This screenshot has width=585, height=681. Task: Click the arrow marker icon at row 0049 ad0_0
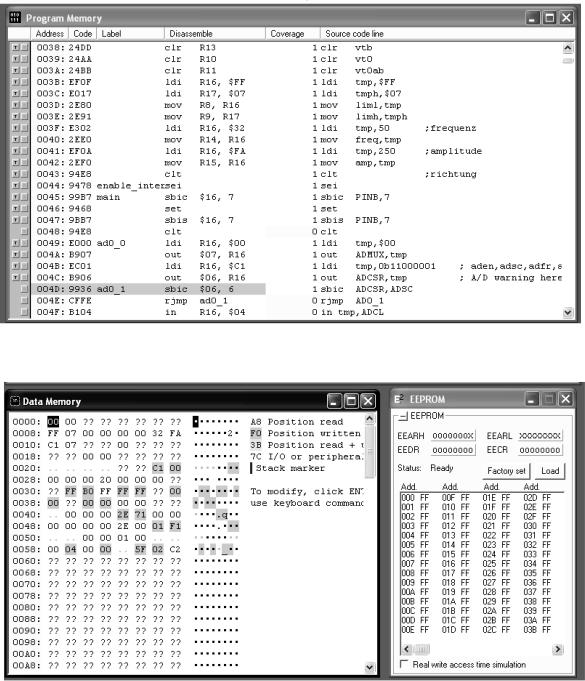pos(16,243)
